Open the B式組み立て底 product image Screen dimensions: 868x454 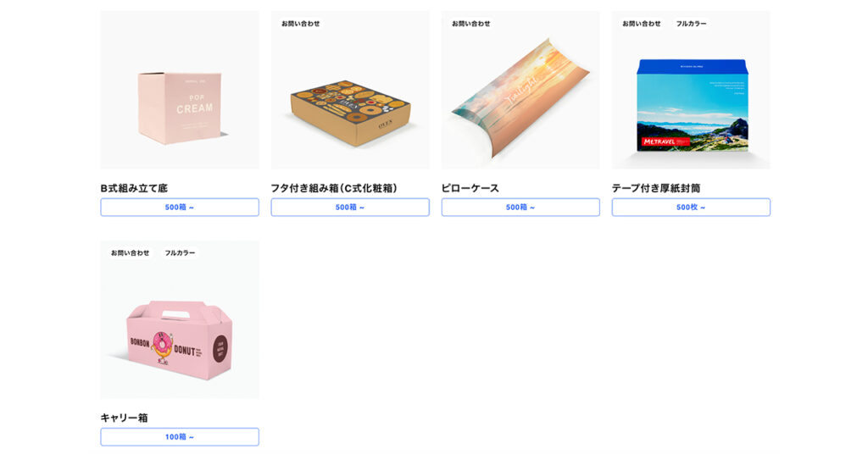[180, 90]
